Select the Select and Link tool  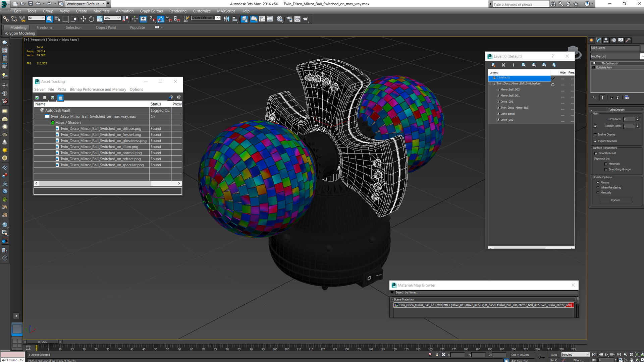(6, 19)
